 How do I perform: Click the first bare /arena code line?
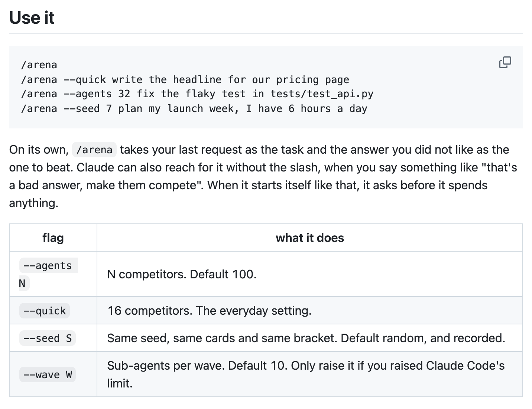tap(39, 65)
